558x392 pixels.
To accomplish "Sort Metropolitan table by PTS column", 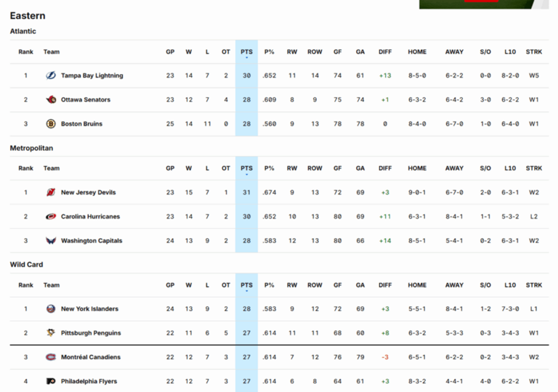I will pyautogui.click(x=246, y=168).
